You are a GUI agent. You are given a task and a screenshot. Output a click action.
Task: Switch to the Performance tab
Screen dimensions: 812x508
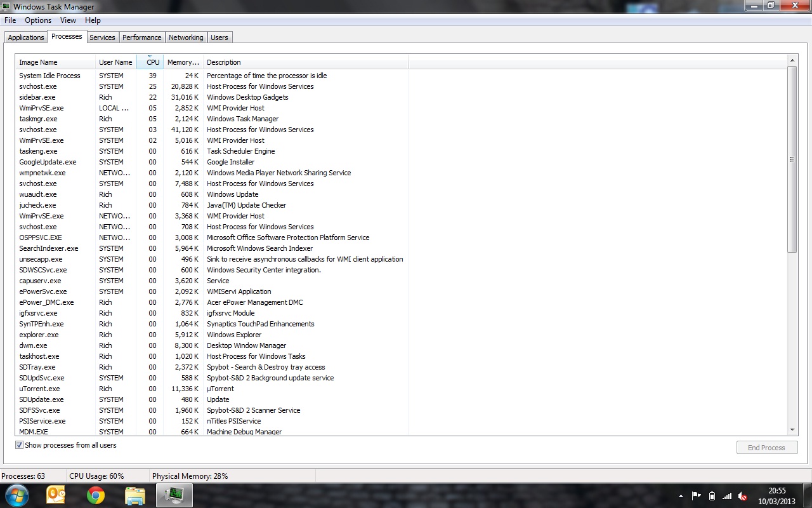pyautogui.click(x=142, y=37)
